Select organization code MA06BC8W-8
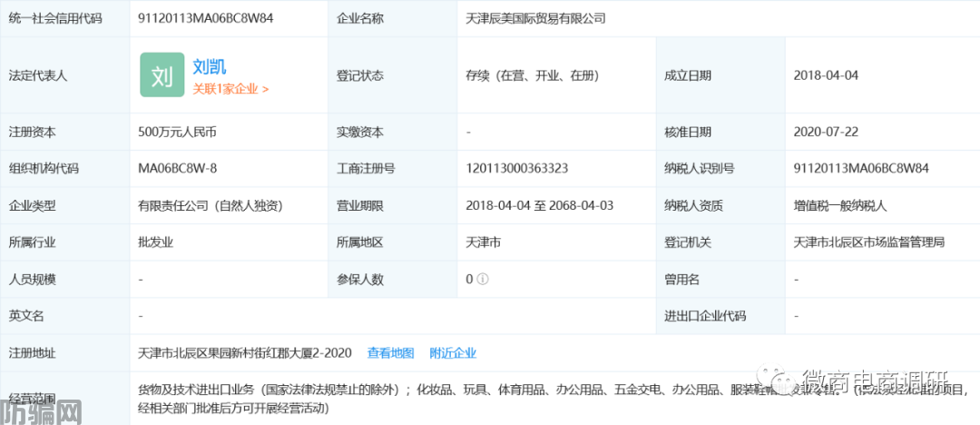 [178, 168]
